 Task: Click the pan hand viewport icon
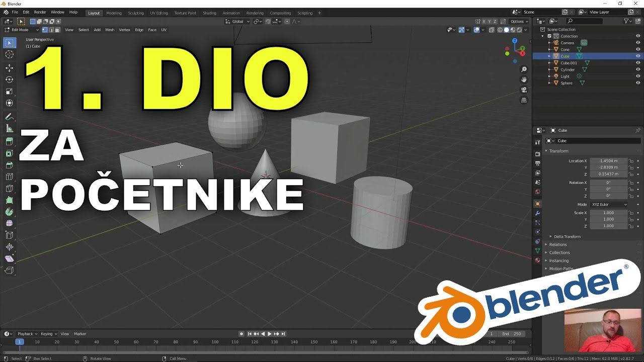524,79
